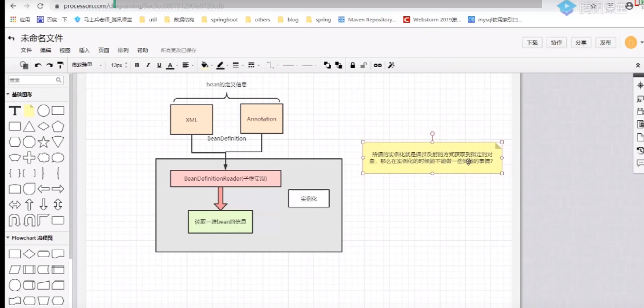Open the font color picker
Image resolution: width=644 pixels, height=308 pixels.
pos(172,65)
